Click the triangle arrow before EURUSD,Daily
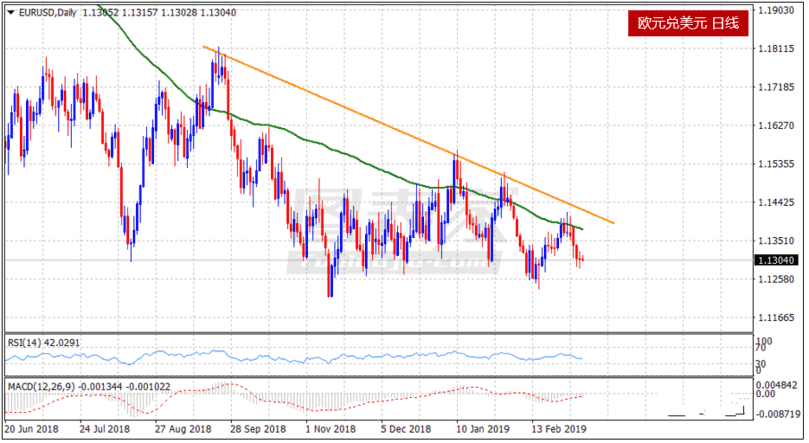The width and height of the screenshot is (809, 443). (x=10, y=12)
